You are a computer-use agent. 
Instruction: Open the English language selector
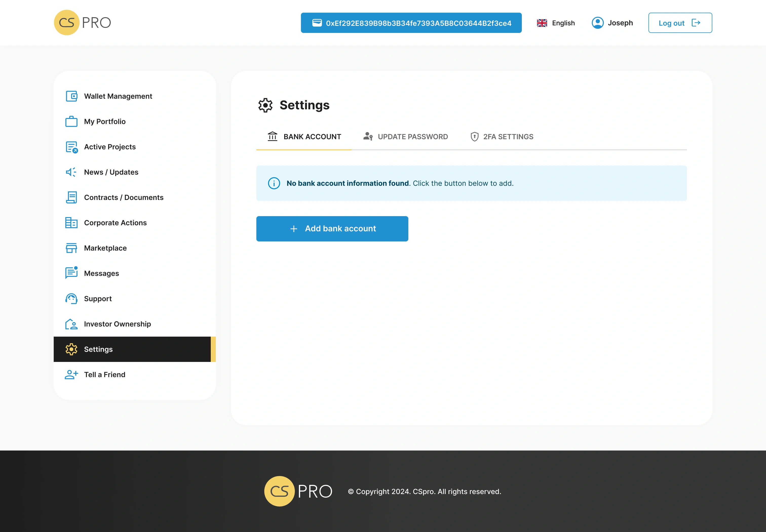tap(556, 23)
